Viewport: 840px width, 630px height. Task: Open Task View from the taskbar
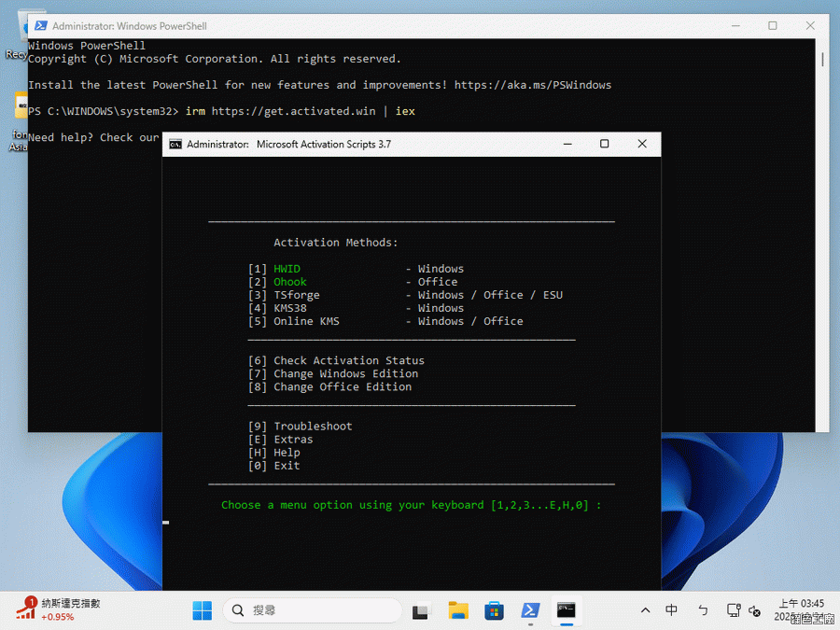421,611
